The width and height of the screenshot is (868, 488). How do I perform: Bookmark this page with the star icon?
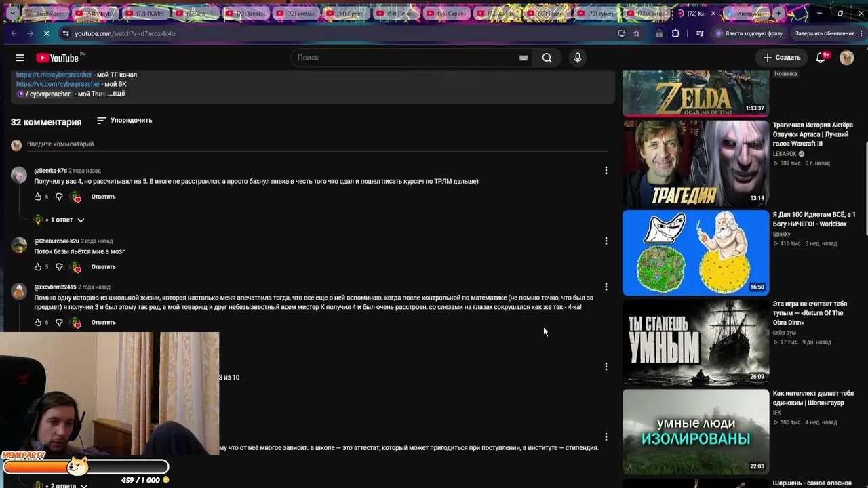click(x=636, y=33)
